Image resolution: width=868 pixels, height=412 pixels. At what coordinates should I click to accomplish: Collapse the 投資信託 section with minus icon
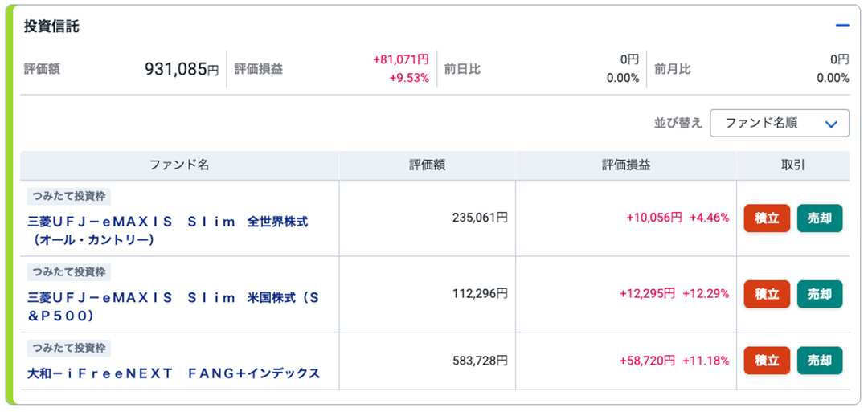point(842,26)
